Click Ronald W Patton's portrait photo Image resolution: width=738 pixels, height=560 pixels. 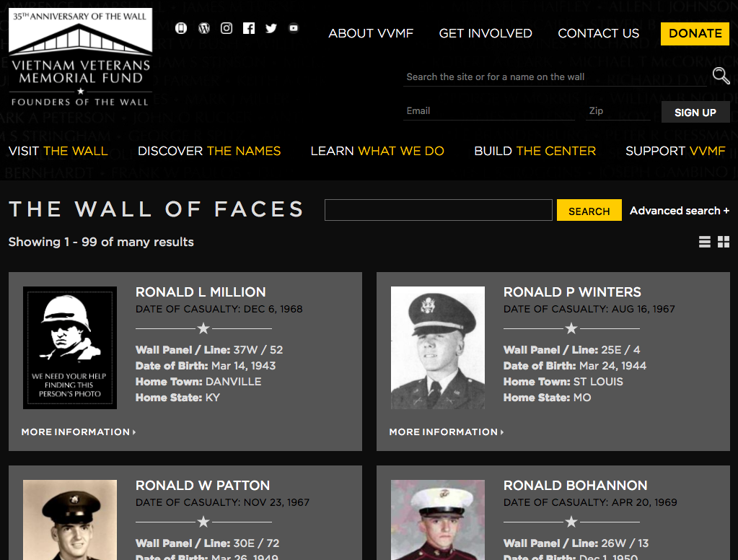(70, 520)
